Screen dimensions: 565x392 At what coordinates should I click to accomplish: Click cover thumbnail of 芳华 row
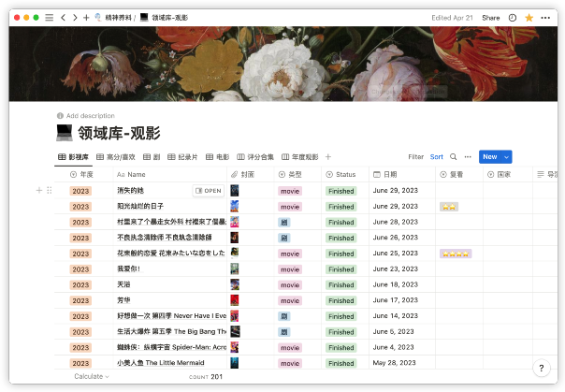click(x=235, y=300)
